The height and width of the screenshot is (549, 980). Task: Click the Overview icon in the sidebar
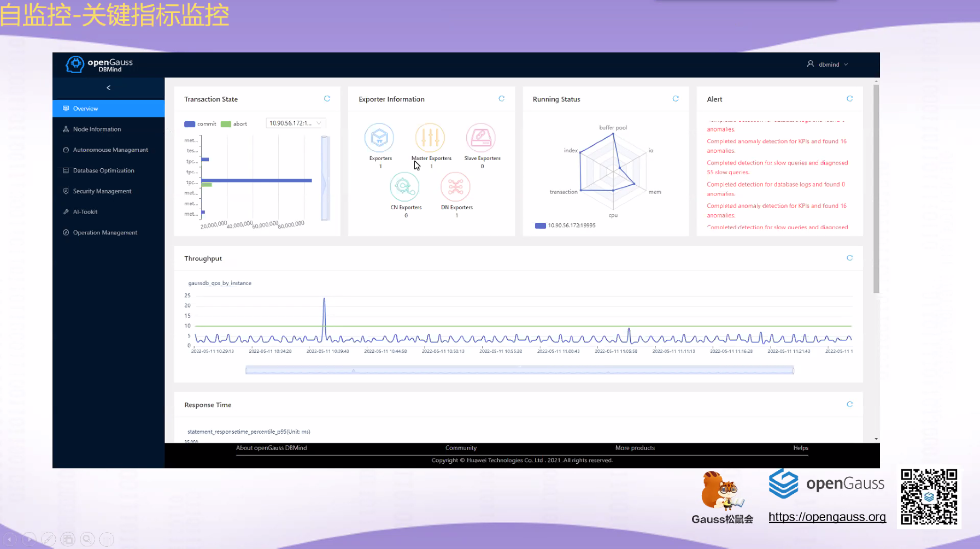(x=66, y=108)
